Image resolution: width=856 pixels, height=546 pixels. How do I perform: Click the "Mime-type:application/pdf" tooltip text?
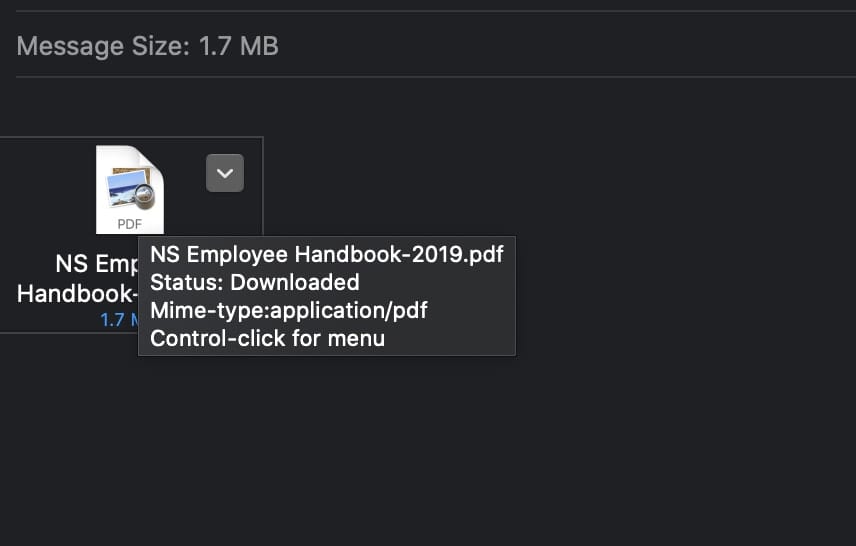(288, 310)
